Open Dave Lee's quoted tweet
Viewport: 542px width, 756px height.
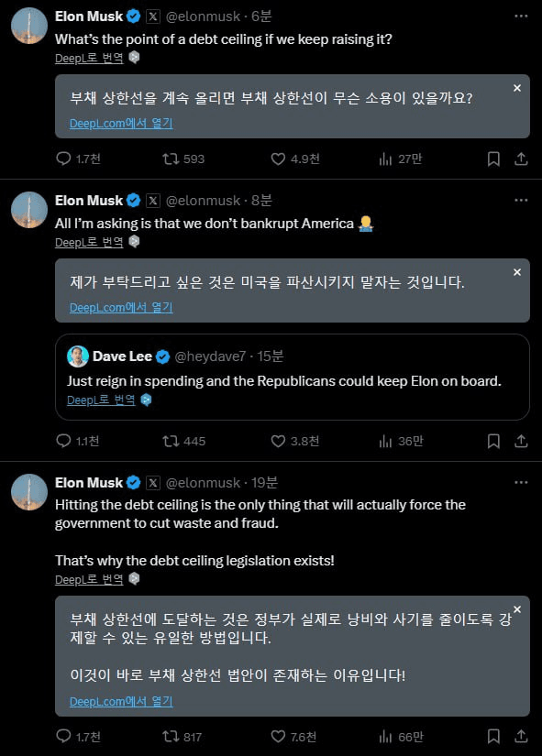[292, 377]
